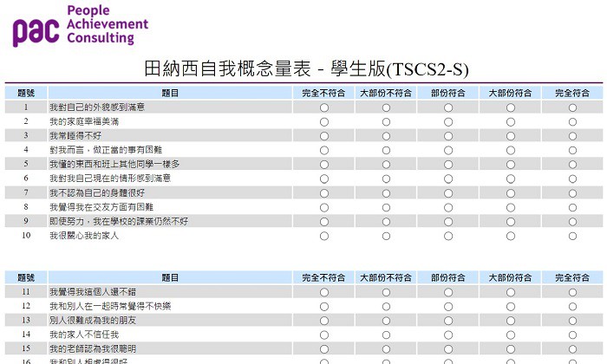The width and height of the screenshot is (607, 364).
Task: Choose 完全符合 for question 6
Action: pos(572,179)
